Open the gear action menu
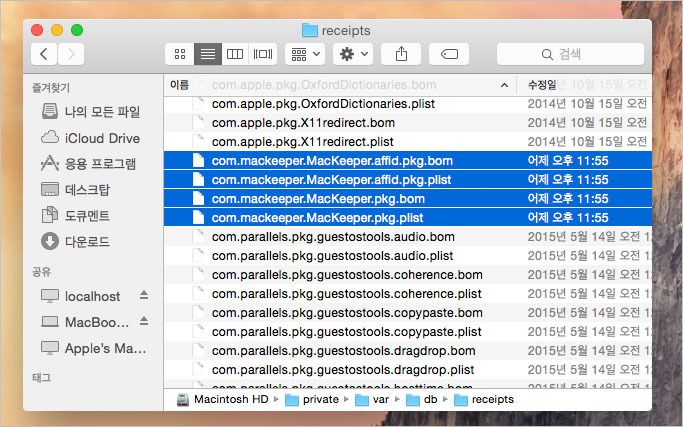This screenshot has height=427, width=683. 353,54
